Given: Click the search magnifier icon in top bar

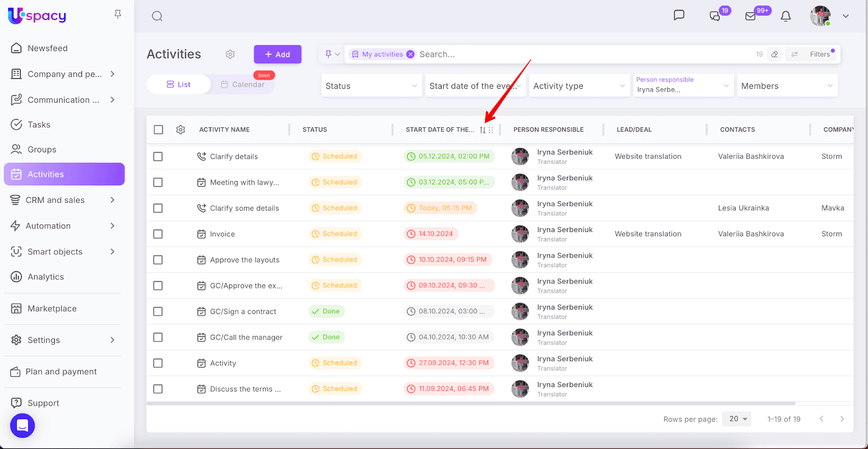Looking at the screenshot, I should pyautogui.click(x=157, y=16).
